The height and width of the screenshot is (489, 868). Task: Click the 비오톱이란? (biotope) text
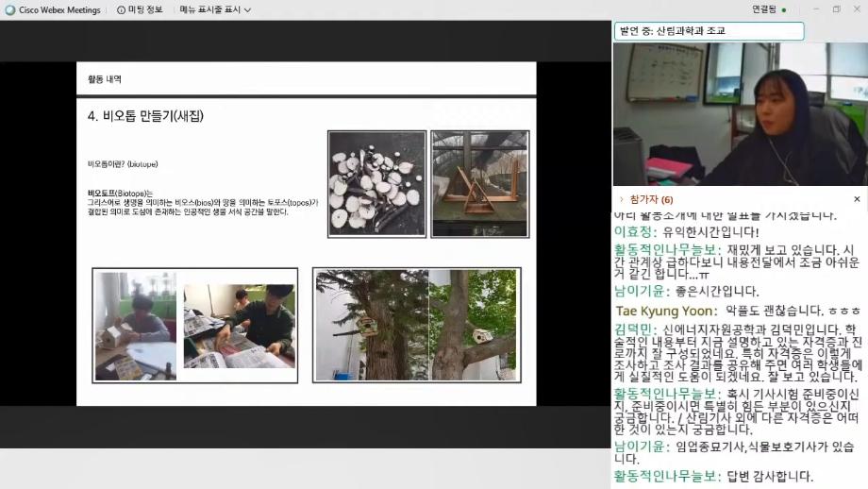click(123, 164)
